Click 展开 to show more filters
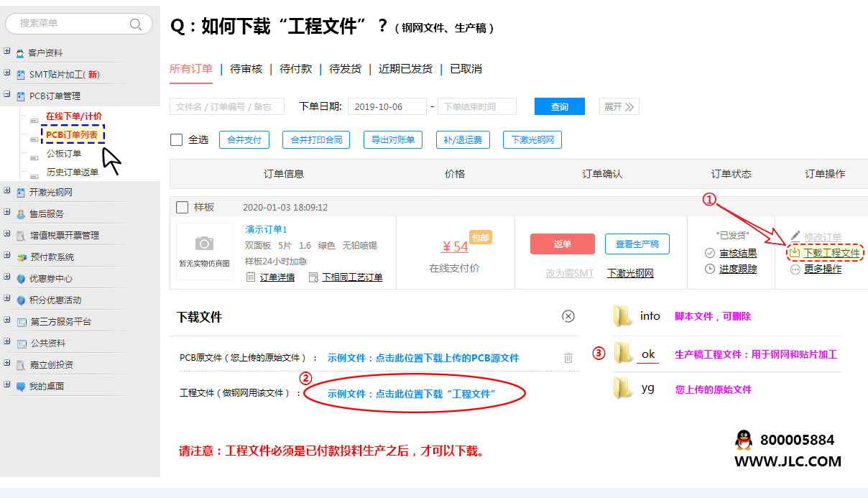The height and width of the screenshot is (498, 868). click(618, 107)
